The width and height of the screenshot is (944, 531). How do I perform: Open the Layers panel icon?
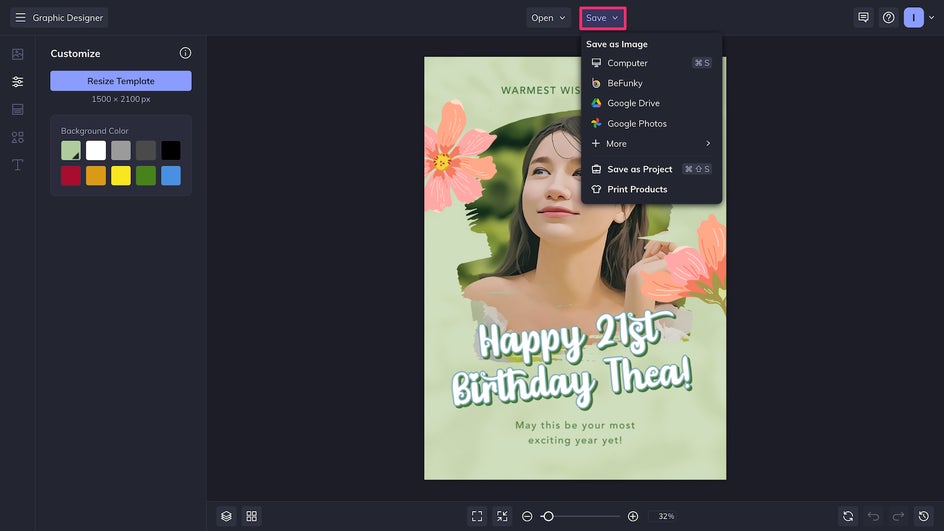pyautogui.click(x=226, y=516)
